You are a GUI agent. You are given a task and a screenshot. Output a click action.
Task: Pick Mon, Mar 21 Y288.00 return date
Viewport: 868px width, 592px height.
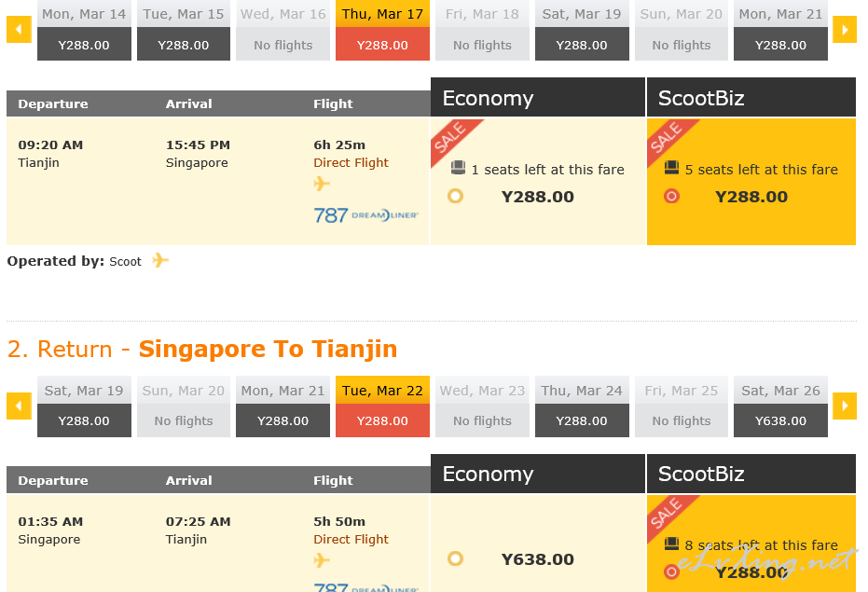(282, 406)
